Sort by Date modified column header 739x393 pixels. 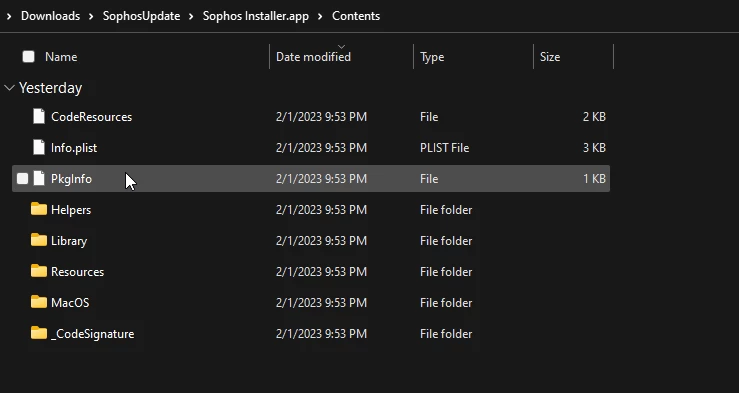point(313,57)
